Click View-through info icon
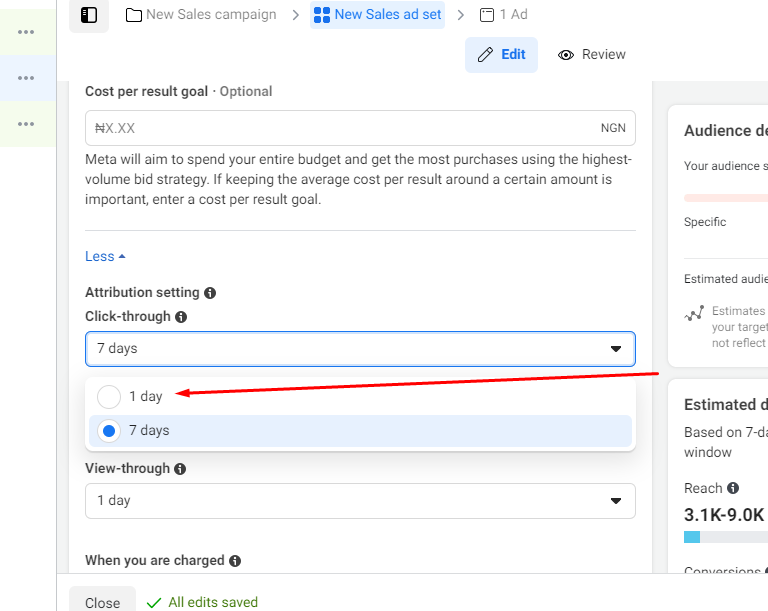The width and height of the screenshot is (768, 611). click(179, 469)
